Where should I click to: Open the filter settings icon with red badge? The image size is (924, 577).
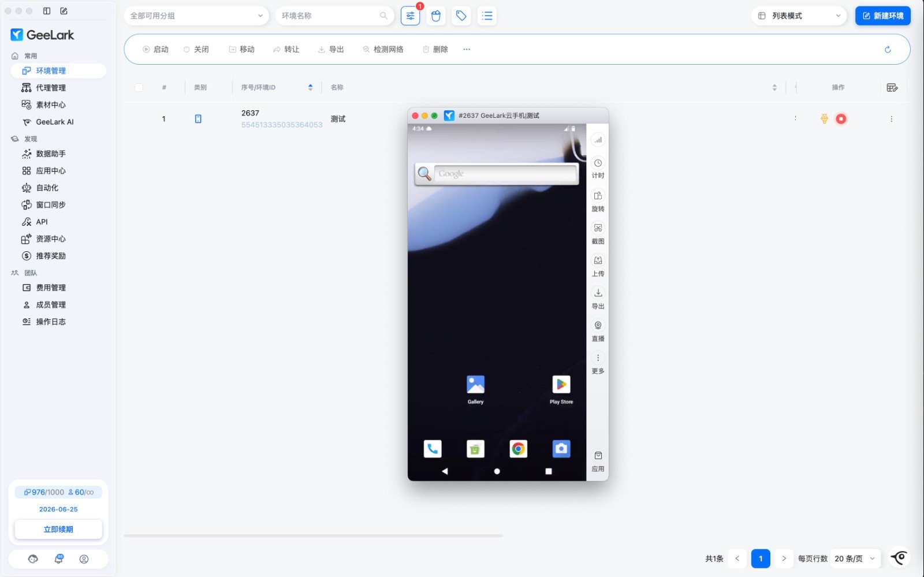pyautogui.click(x=410, y=16)
